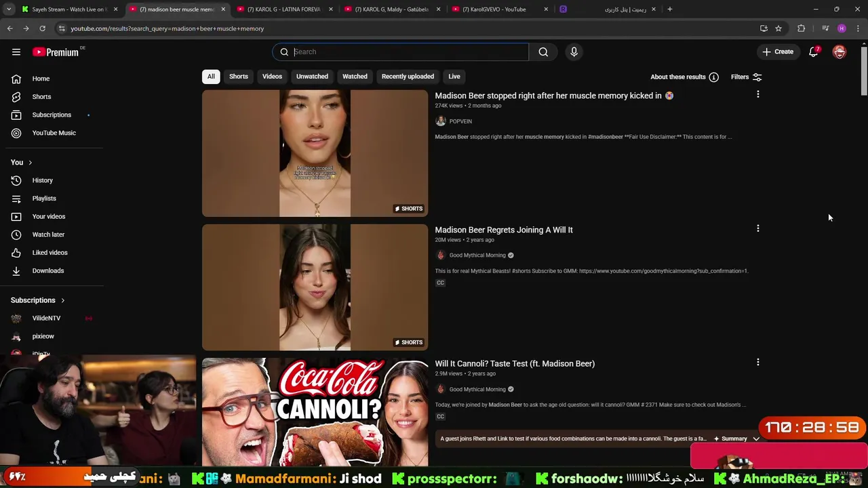Expand the Subscriptions section chevron
The width and height of the screenshot is (868, 488).
coord(62,300)
